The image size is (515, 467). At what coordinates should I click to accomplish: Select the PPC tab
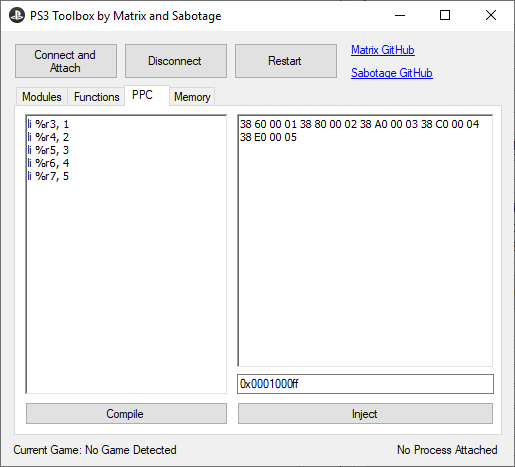147,95
